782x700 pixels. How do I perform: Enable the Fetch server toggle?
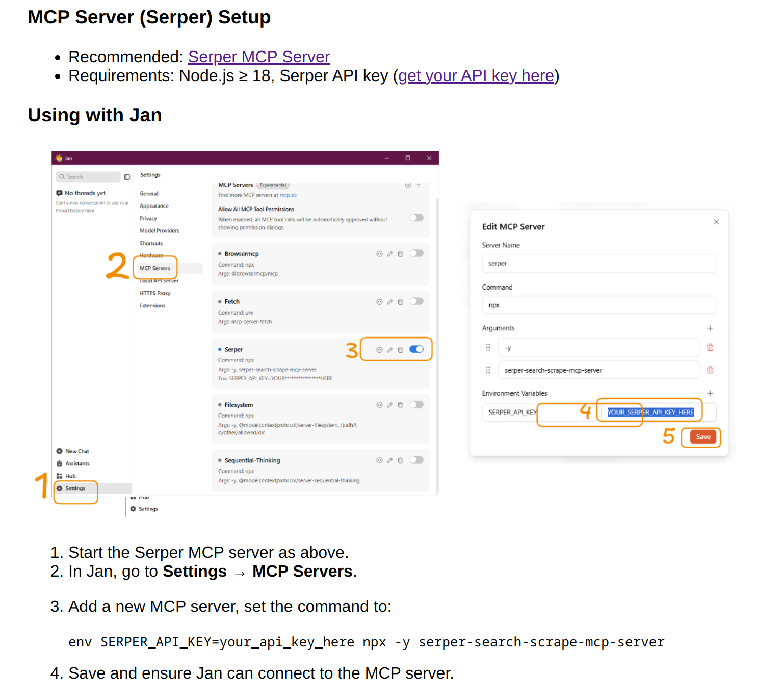[x=416, y=301]
